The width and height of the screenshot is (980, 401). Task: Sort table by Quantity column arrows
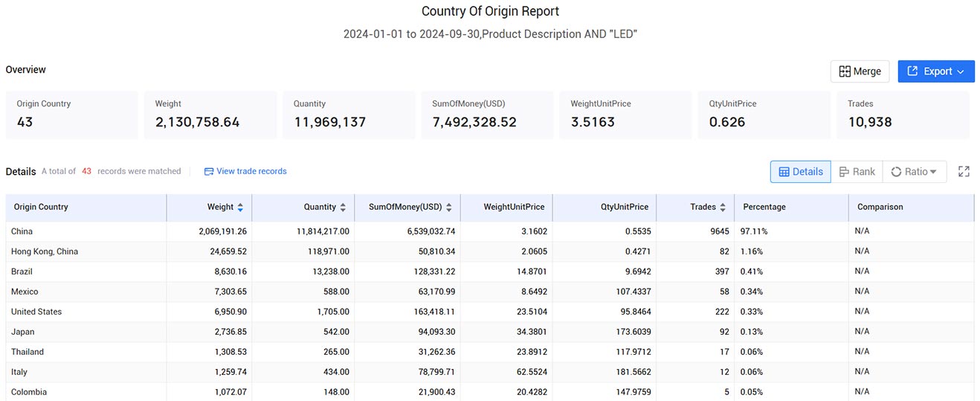coord(343,208)
